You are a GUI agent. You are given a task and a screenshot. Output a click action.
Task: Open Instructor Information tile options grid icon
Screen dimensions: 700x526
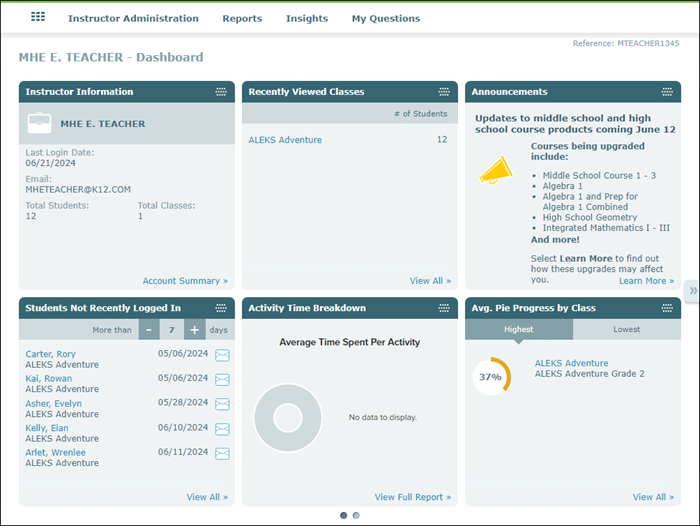(x=221, y=92)
